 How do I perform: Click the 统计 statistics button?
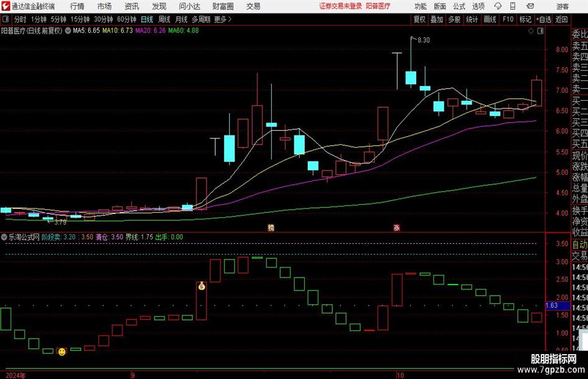pyautogui.click(x=472, y=19)
